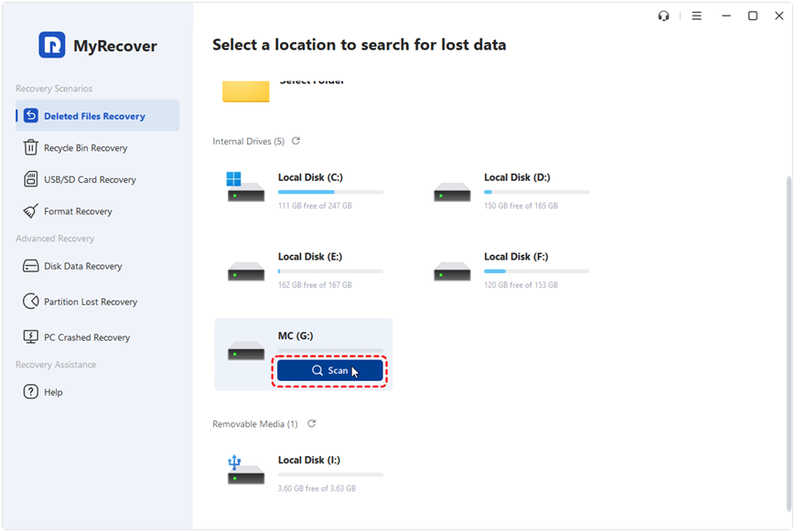Click '162 GB free of 167 GB' text
Viewport: 795px width, 532px height.
tap(315, 285)
